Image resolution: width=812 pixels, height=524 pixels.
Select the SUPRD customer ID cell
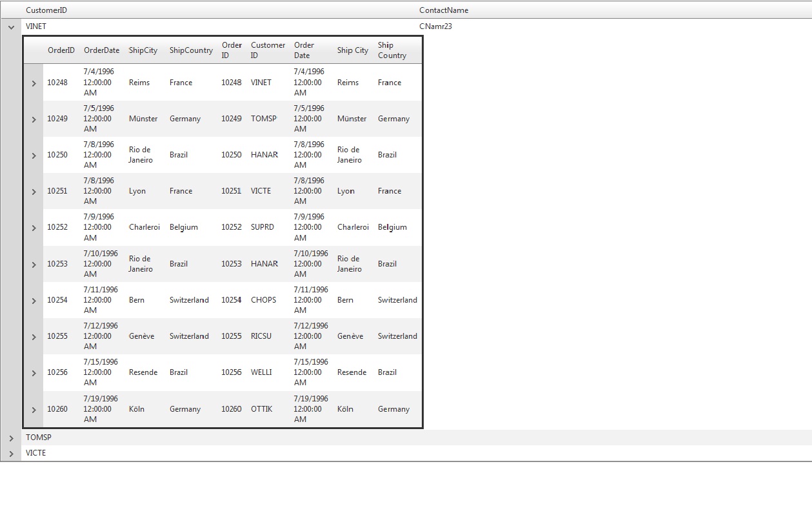tap(262, 227)
